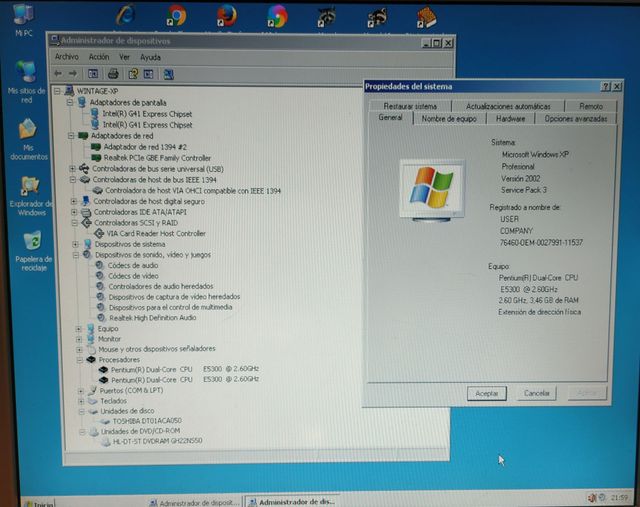Switch to the Actualizaciones automáticas tab
The image size is (640, 507).
pos(508,106)
